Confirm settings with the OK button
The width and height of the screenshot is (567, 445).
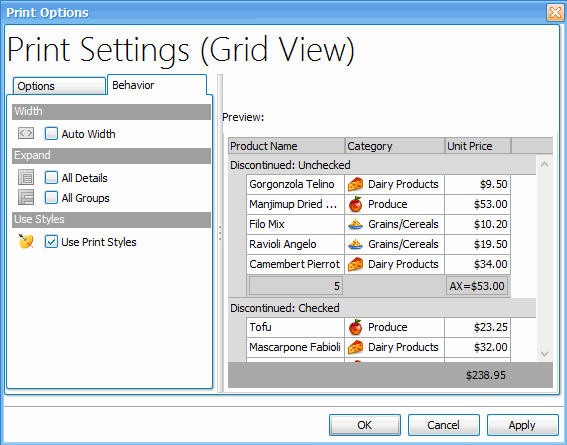[x=365, y=425]
